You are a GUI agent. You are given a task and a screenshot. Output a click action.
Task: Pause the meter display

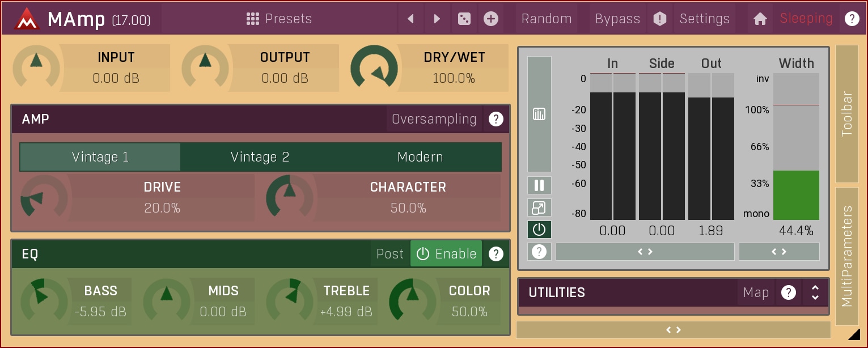[x=539, y=185]
